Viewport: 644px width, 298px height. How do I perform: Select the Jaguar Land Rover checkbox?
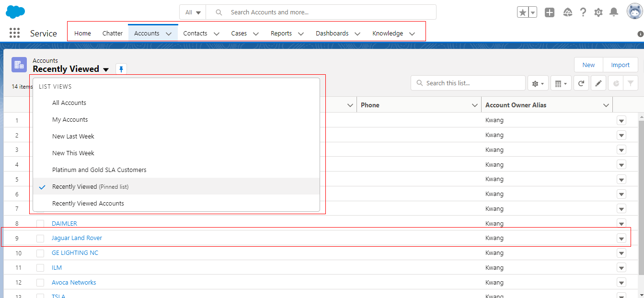point(40,238)
